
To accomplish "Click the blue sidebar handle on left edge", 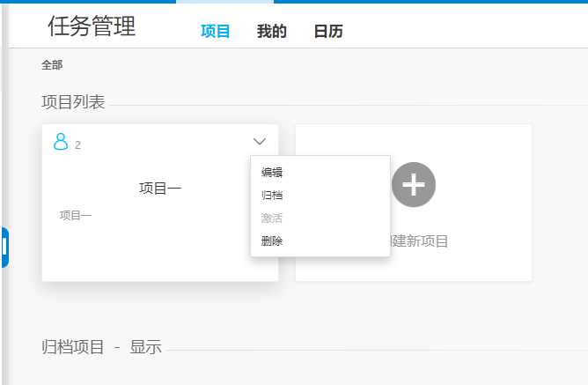I will pos(4,248).
